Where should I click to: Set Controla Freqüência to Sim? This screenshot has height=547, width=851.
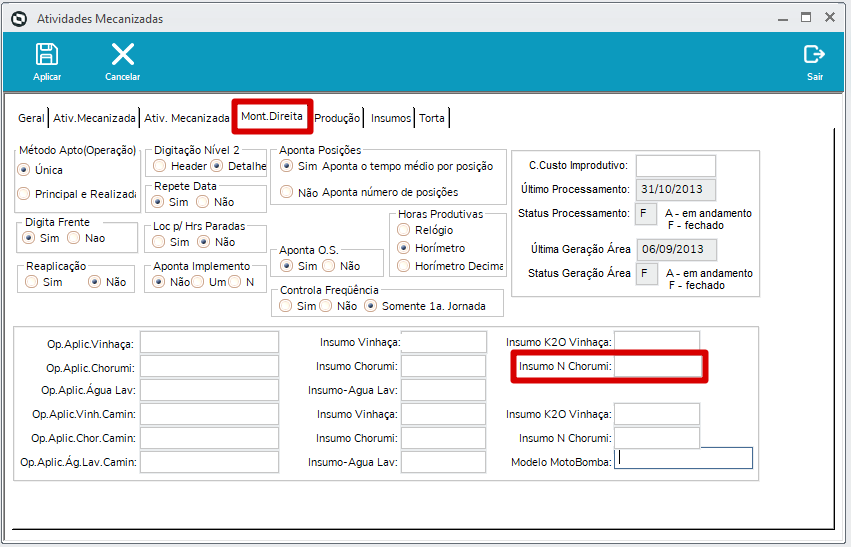click(x=285, y=306)
